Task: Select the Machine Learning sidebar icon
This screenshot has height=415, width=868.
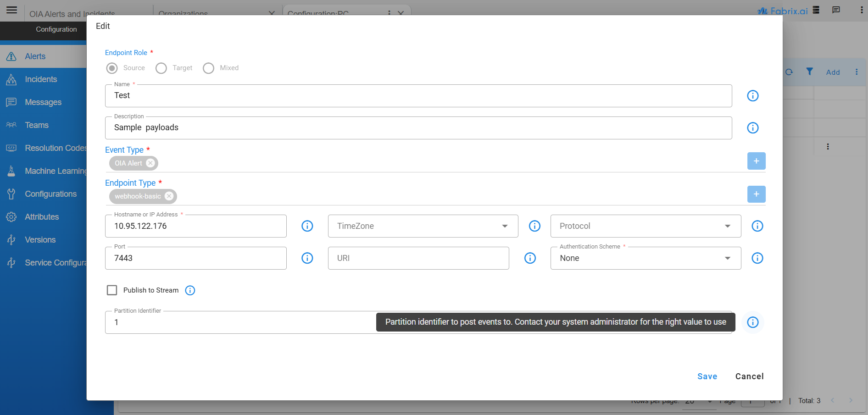Action: (x=11, y=171)
